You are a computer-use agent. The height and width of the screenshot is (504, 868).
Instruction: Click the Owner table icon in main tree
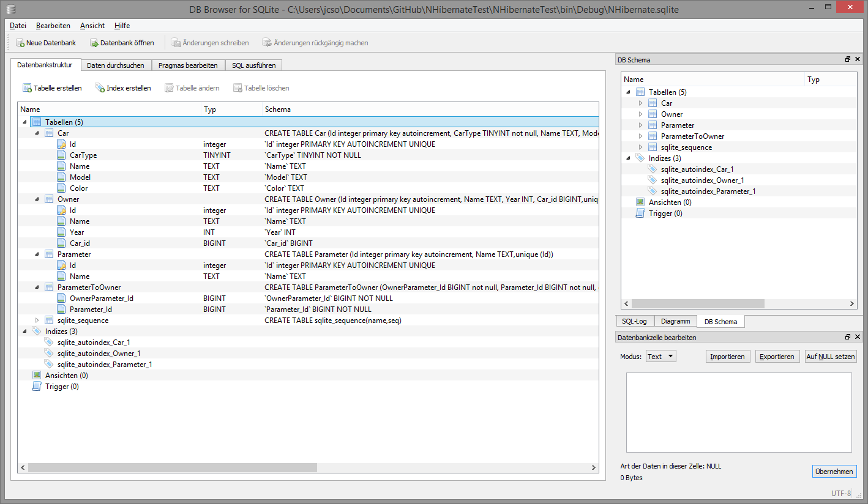[x=49, y=199]
